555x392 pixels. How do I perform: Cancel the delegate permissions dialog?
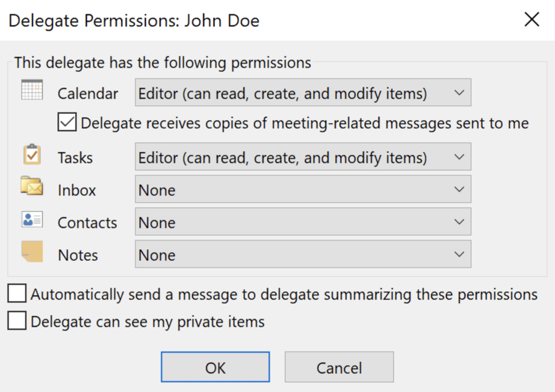(x=339, y=367)
